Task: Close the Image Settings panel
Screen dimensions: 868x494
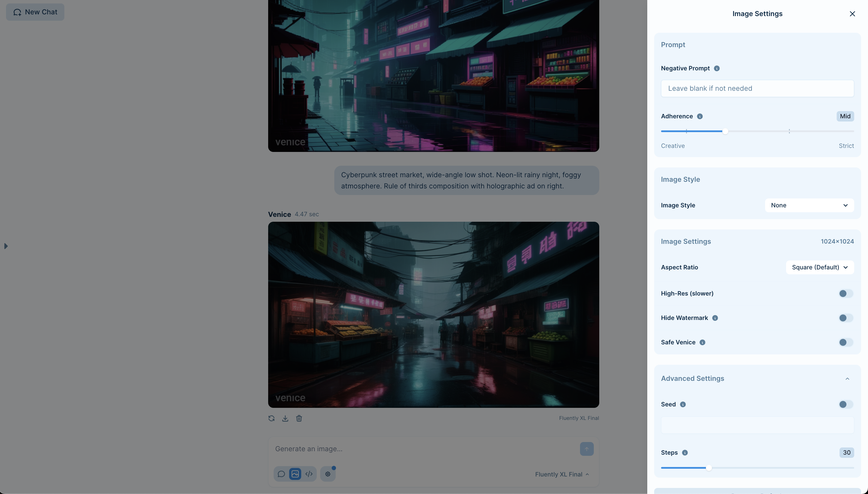Action: point(852,14)
